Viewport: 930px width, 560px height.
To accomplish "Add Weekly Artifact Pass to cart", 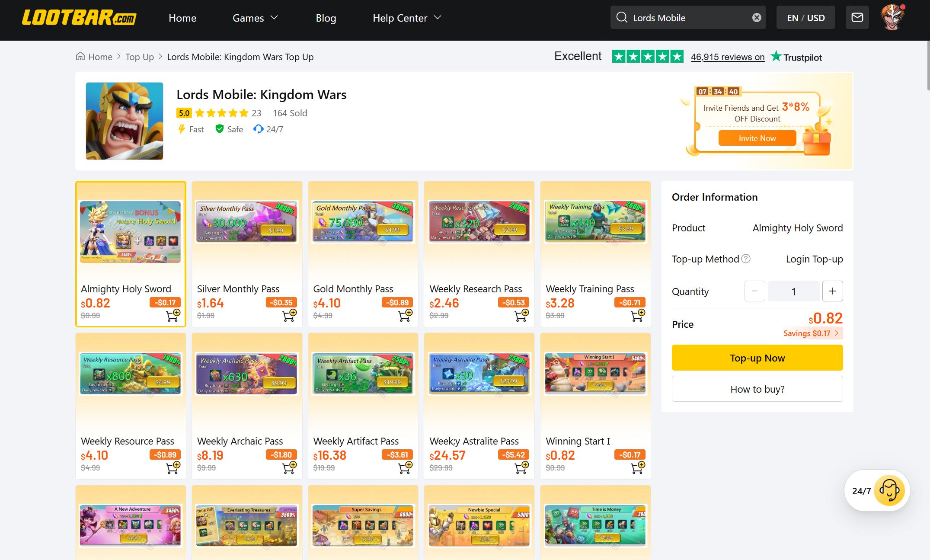I will (406, 467).
